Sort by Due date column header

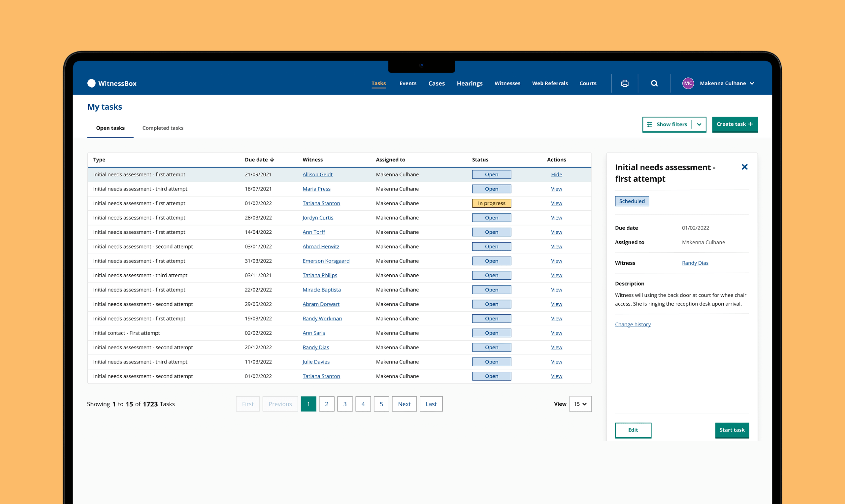259,160
